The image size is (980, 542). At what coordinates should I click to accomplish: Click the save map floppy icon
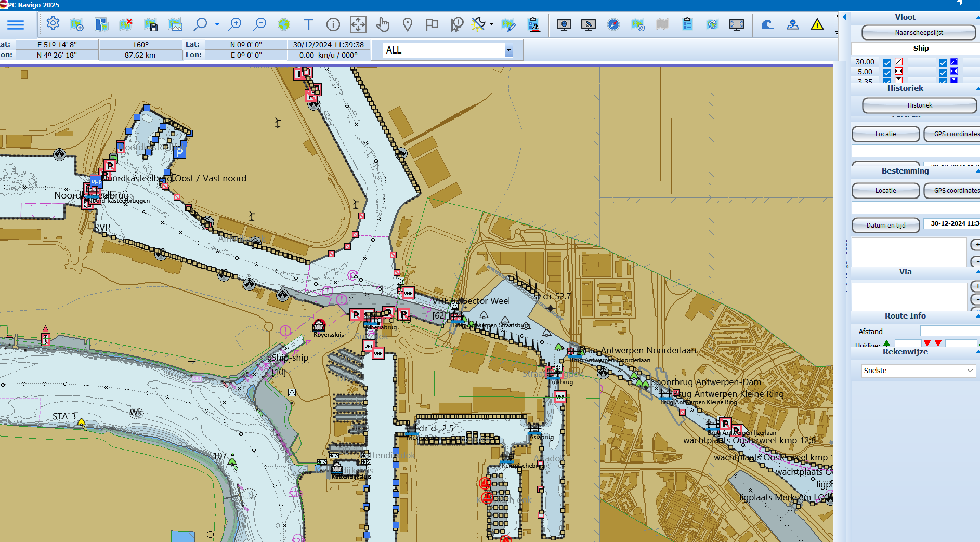coord(151,24)
